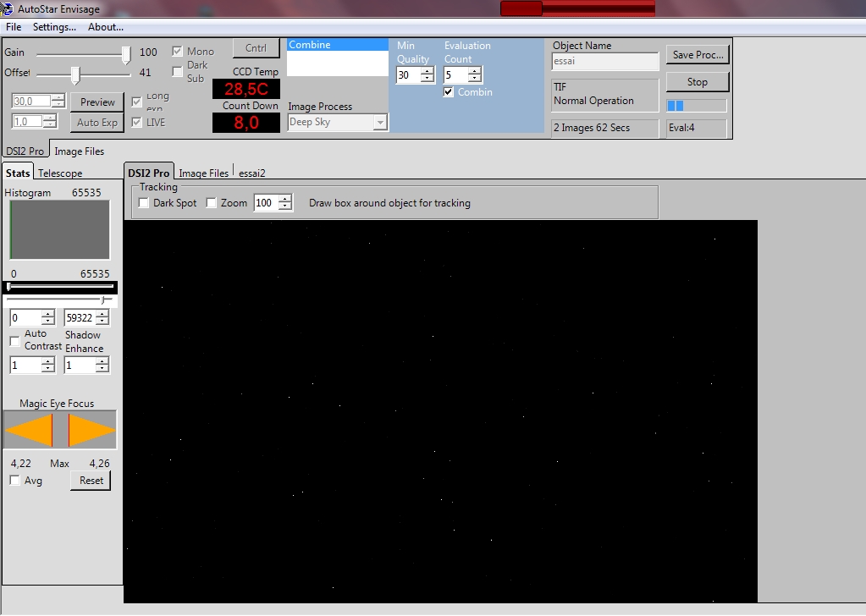Click the Auto Exp button
This screenshot has height=616, width=866.
coord(97,123)
